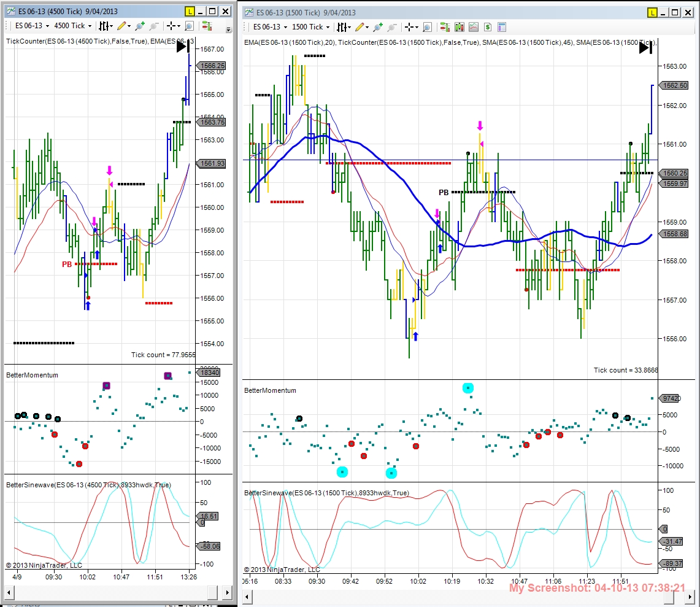Open properties icon in the 1500 Tick toolbar
This screenshot has height=607, width=700.
click(x=502, y=27)
